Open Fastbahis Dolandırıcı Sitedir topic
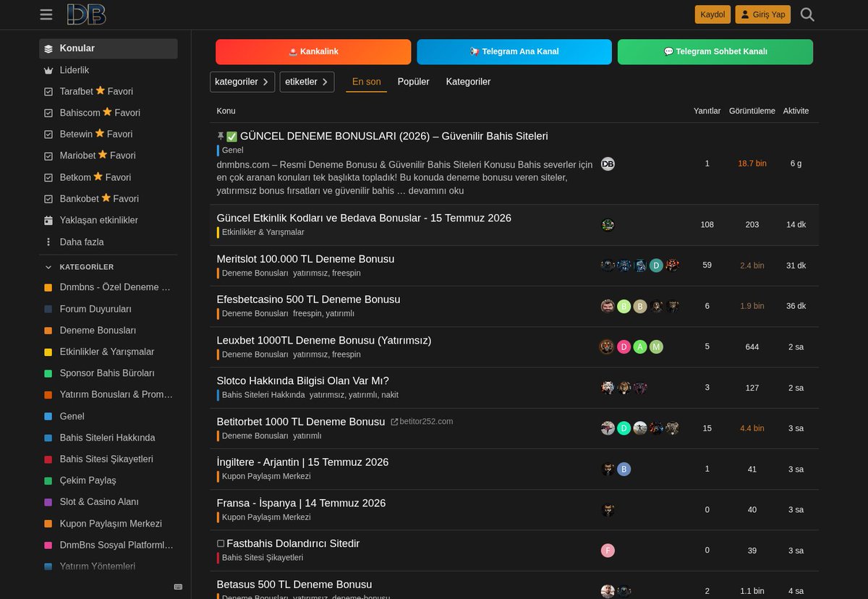868x599 pixels. click(x=293, y=543)
